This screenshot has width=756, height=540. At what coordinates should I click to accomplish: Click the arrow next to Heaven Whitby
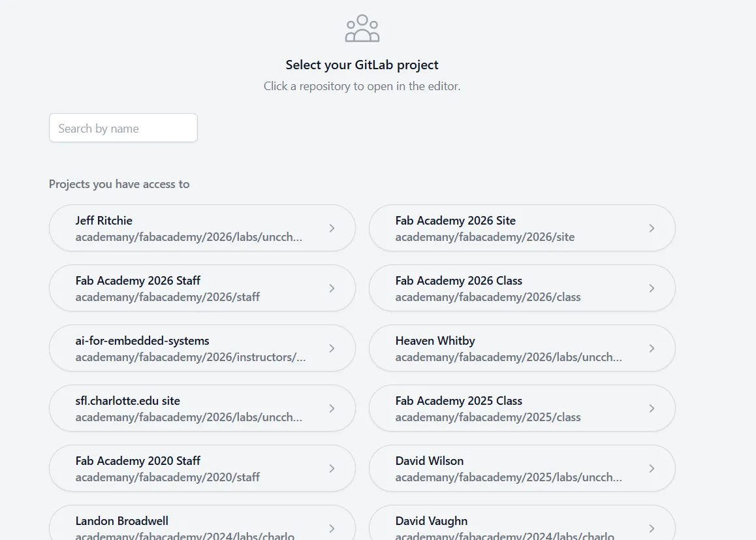[652, 349]
